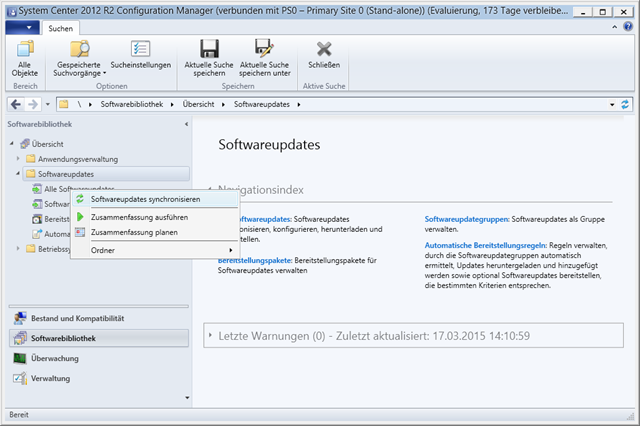Click the Softwareupdates page heading
Screen dimensions: 640x426
click(x=269, y=145)
